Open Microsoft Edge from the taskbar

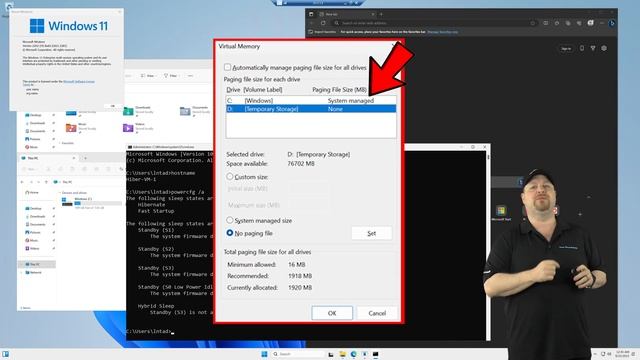point(353,354)
